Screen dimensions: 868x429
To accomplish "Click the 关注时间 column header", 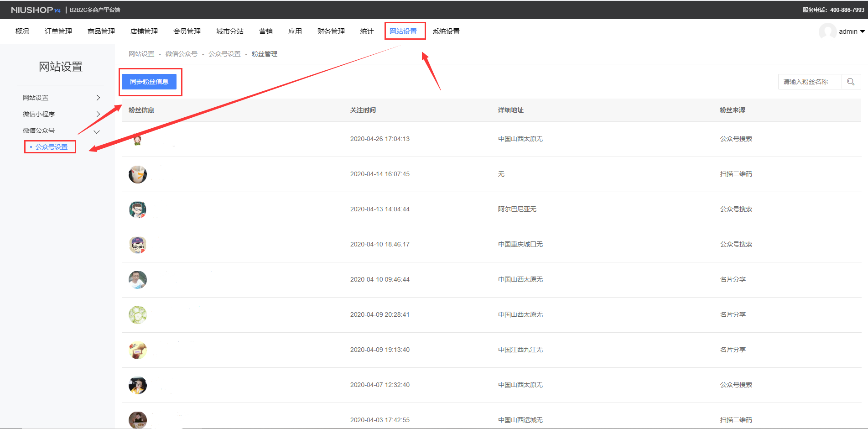I will tap(363, 110).
